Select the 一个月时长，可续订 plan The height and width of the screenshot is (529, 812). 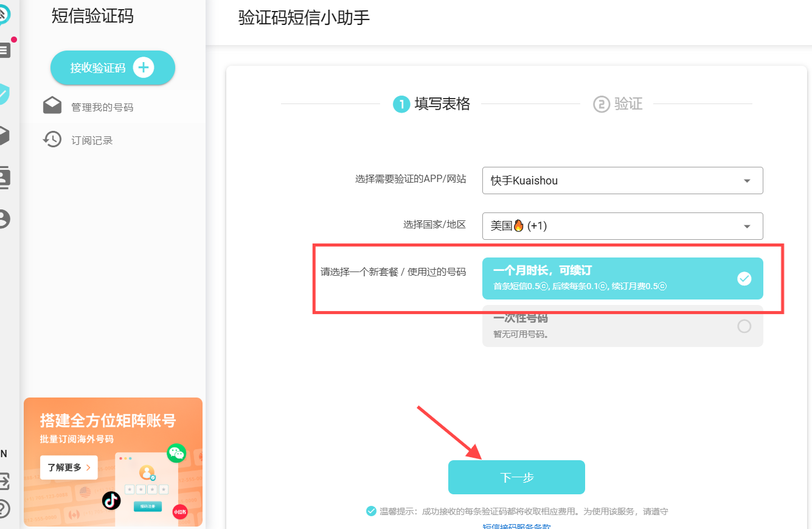click(x=622, y=278)
